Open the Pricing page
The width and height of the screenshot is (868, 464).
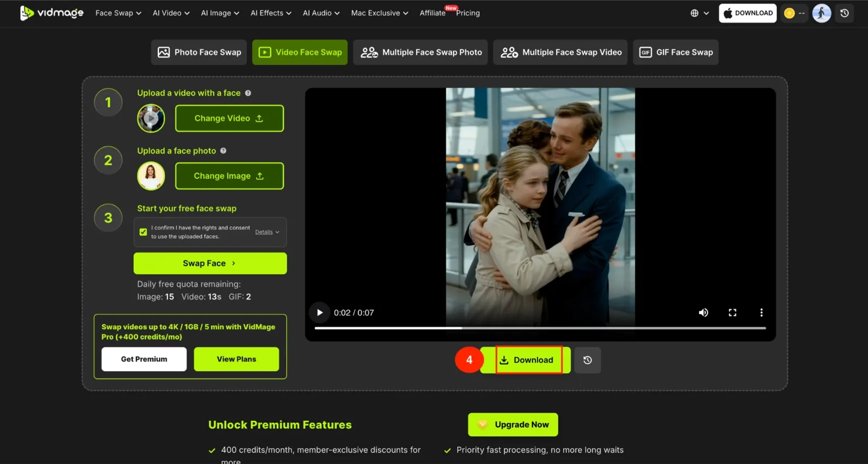tap(468, 13)
